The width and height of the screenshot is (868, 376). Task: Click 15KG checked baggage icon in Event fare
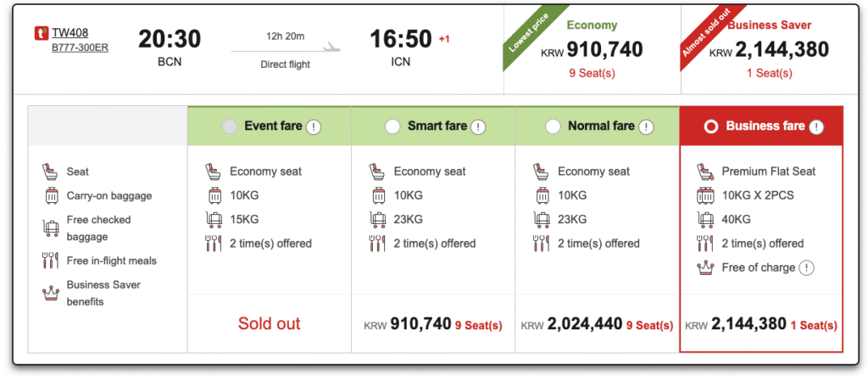coord(214,220)
